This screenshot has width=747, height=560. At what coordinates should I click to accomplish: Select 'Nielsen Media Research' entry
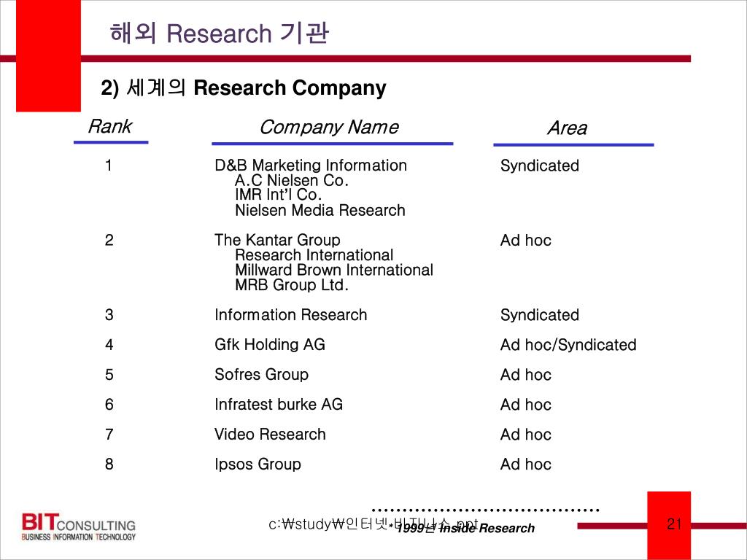[x=320, y=210]
